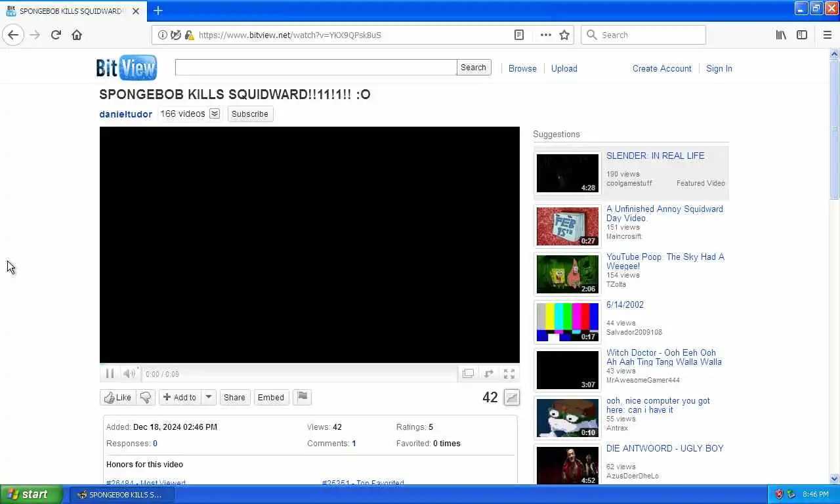
Task: Open Create Account link
Action: point(662,68)
